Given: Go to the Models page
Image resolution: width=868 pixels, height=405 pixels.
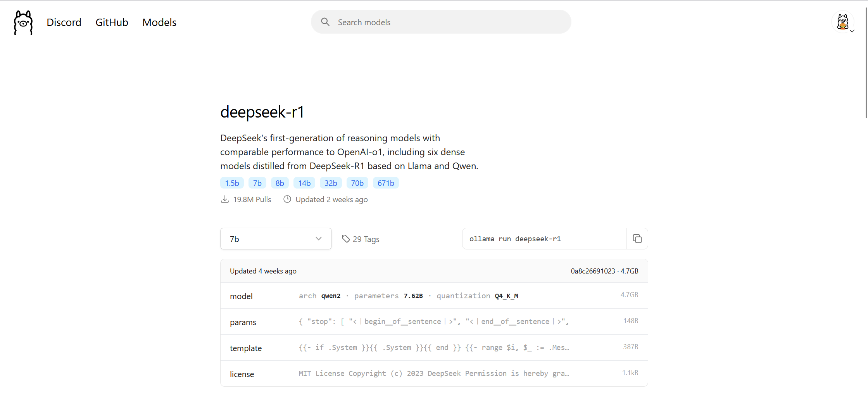Looking at the screenshot, I should 159,22.
